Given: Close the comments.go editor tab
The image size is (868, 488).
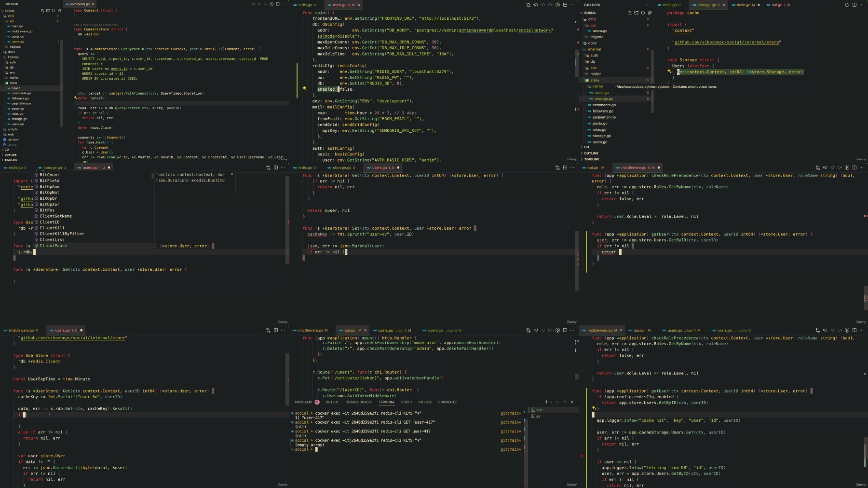Looking at the screenshot, I should coord(94,4).
